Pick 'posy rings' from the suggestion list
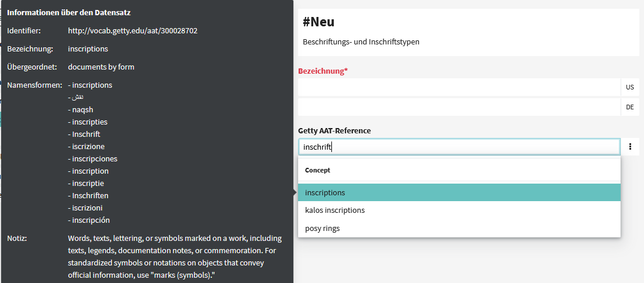The height and width of the screenshot is (283, 644). [459, 229]
